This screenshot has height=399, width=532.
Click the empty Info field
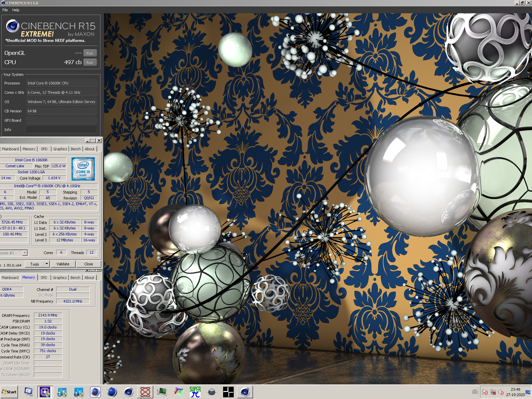62,130
